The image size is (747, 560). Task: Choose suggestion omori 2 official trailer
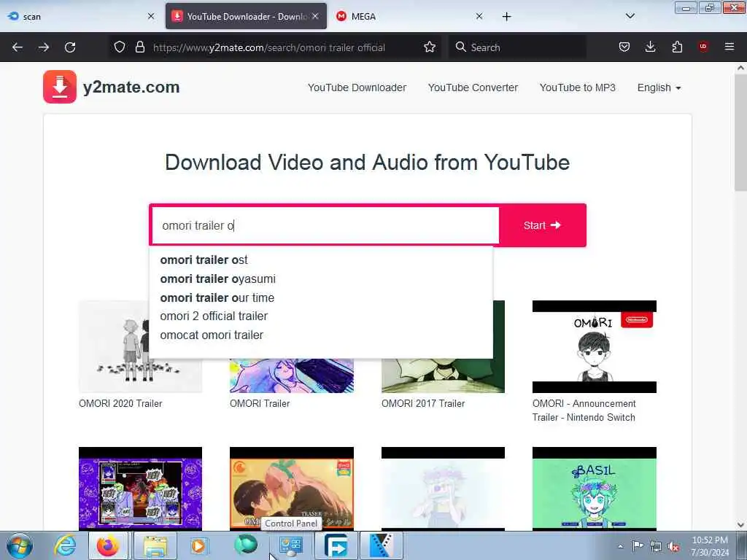tap(214, 316)
